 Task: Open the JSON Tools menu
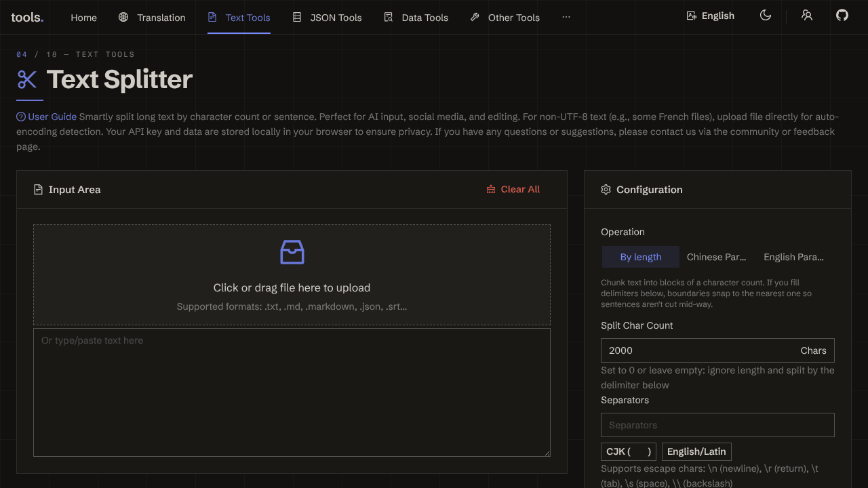tap(327, 17)
